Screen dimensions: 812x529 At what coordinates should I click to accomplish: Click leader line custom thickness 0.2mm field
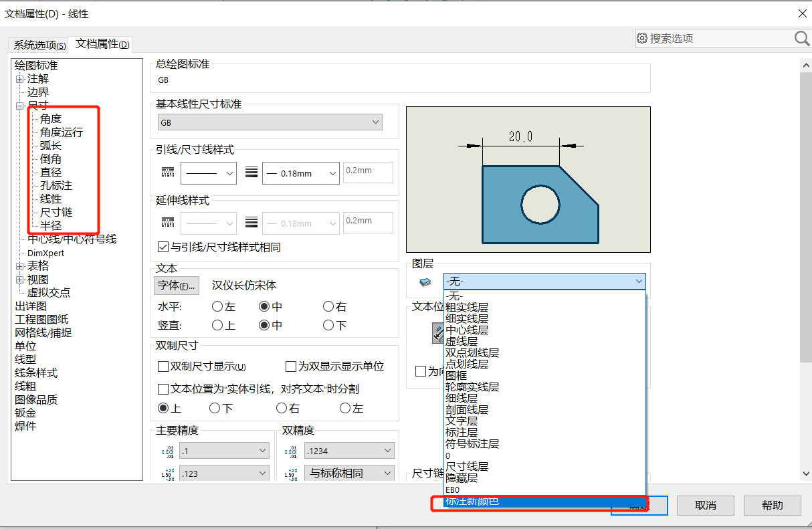tap(368, 172)
